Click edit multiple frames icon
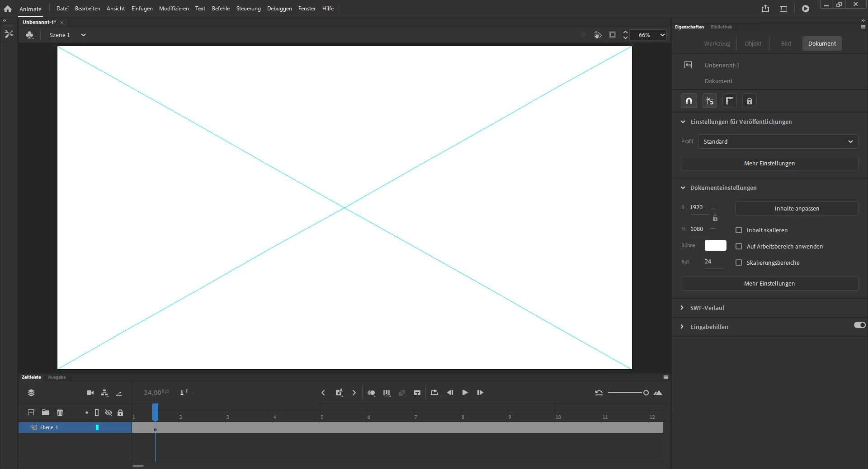Screen dimensions: 868x469 [387, 393]
